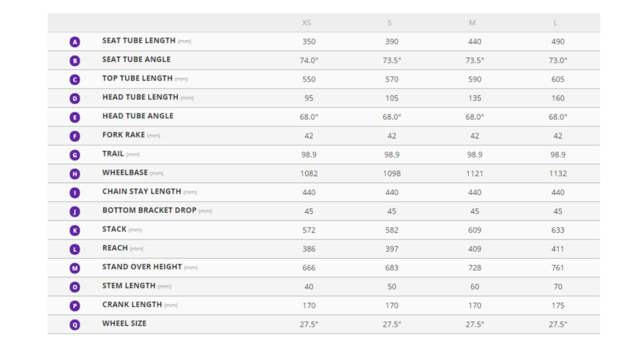Image resolution: width=644 pixels, height=344 pixels.
Task: Click the BOTTOM BRACKET DROP label
Action: point(149,211)
